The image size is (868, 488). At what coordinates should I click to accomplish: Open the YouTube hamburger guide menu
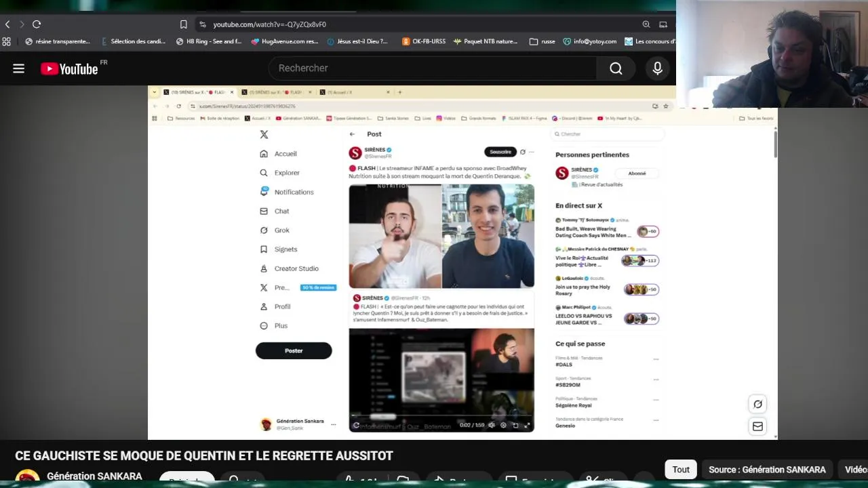pos(18,68)
